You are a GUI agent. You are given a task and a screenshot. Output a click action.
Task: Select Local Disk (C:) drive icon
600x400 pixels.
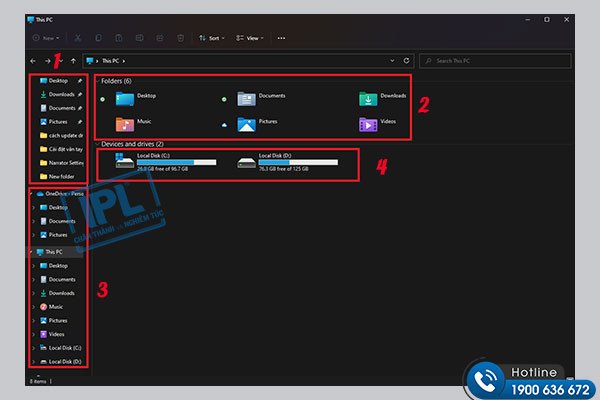(x=125, y=161)
